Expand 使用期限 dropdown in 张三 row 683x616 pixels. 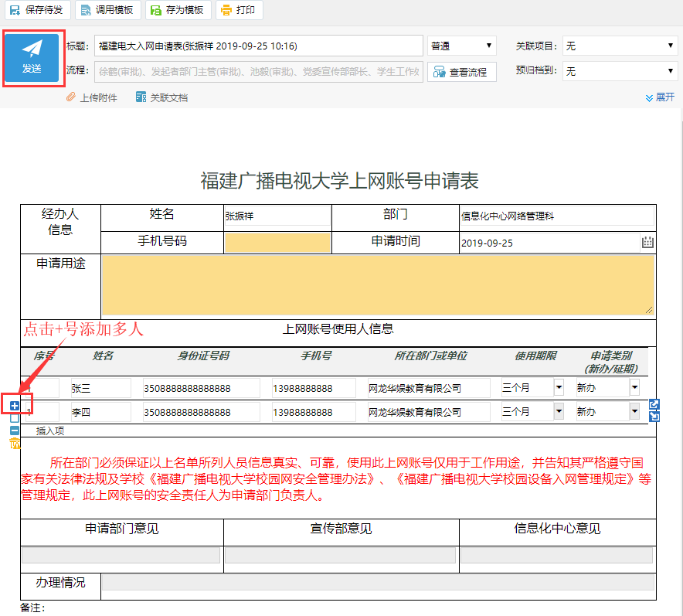559,387
